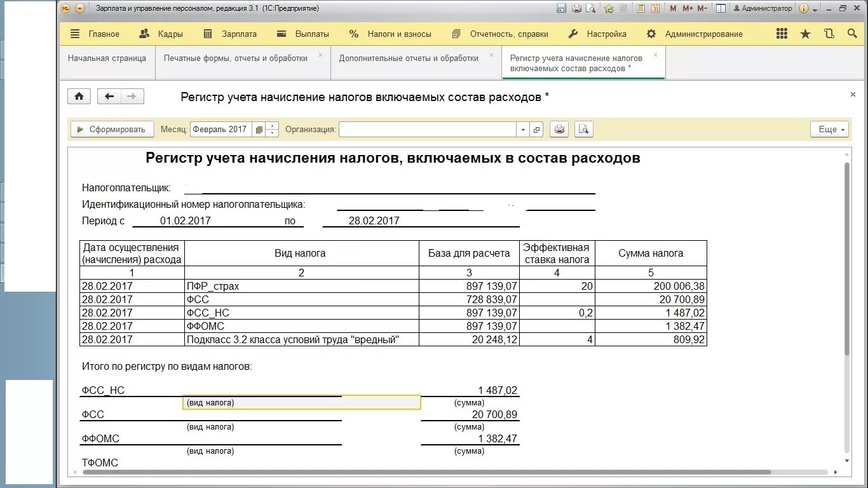
Task: Open the Настройка section
Action: click(x=597, y=34)
